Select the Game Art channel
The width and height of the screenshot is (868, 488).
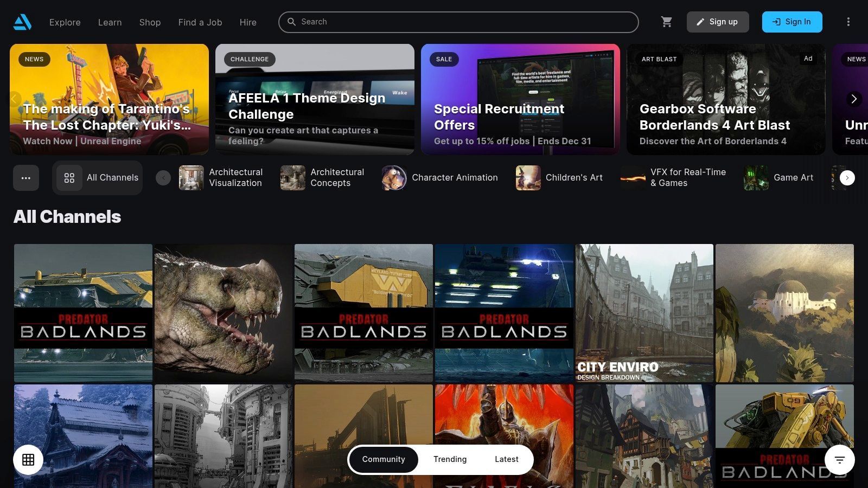tap(779, 178)
